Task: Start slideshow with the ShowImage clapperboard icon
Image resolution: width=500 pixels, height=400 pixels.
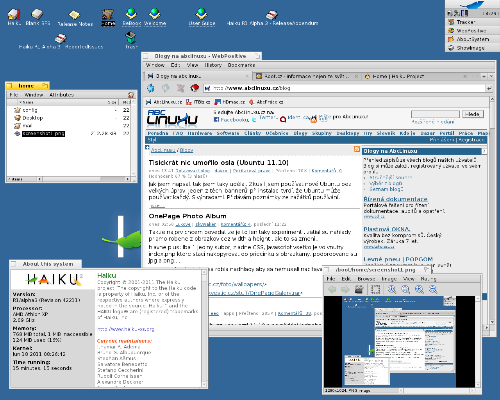Action: click(x=359, y=289)
